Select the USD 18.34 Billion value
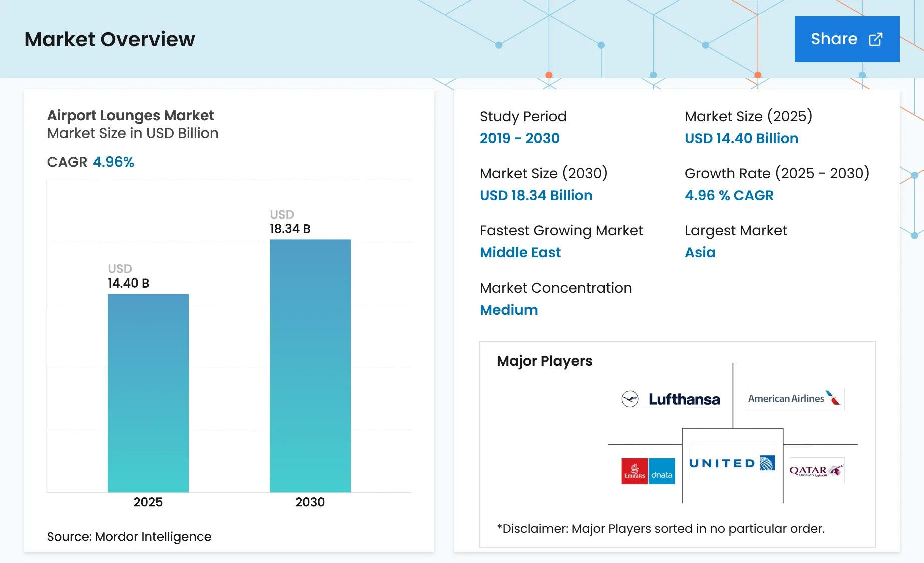 tap(536, 196)
